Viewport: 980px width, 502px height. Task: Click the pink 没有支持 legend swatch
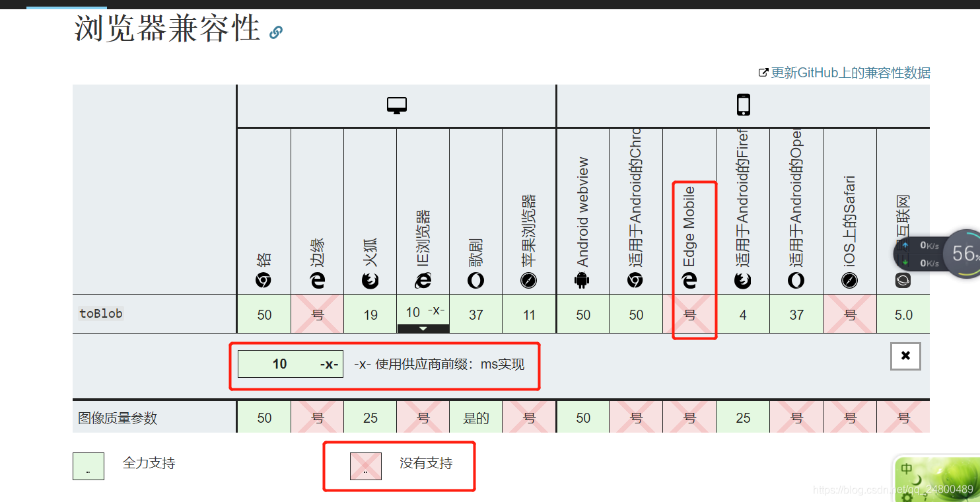click(x=366, y=466)
